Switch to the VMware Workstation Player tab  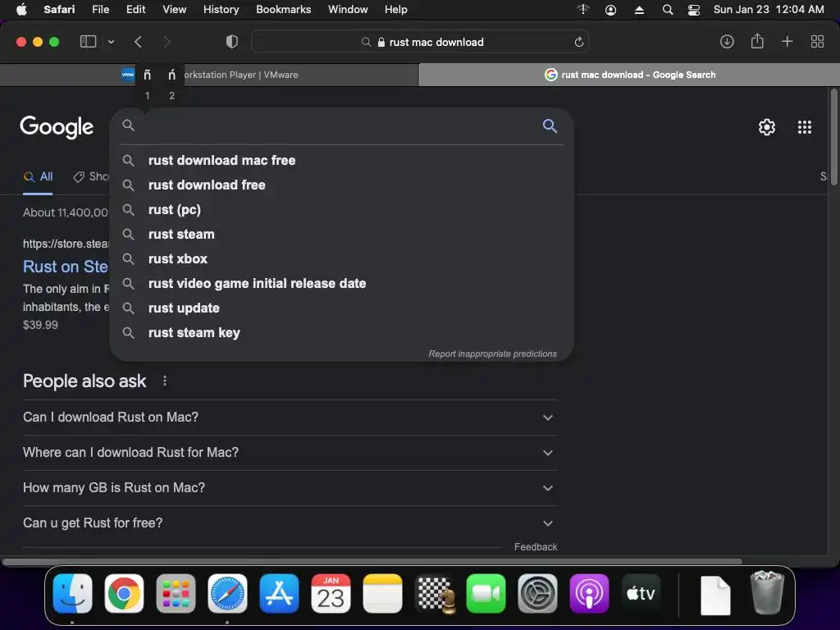click(x=209, y=75)
